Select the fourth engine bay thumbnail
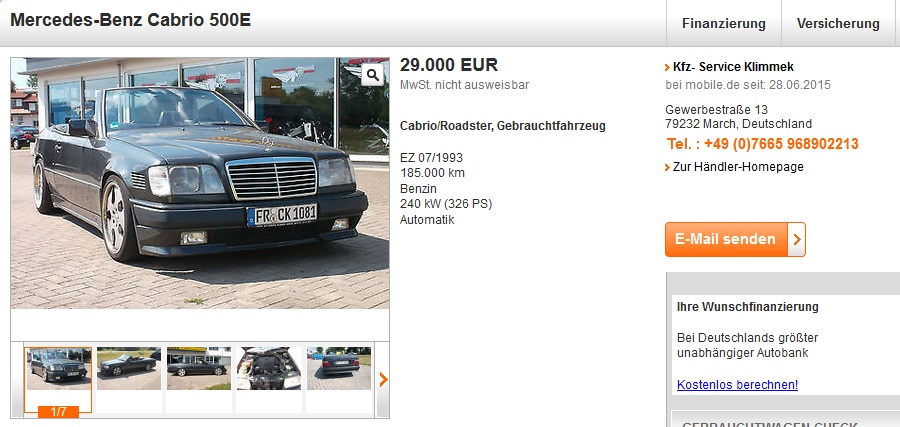The width and height of the screenshot is (900, 427). (269, 368)
